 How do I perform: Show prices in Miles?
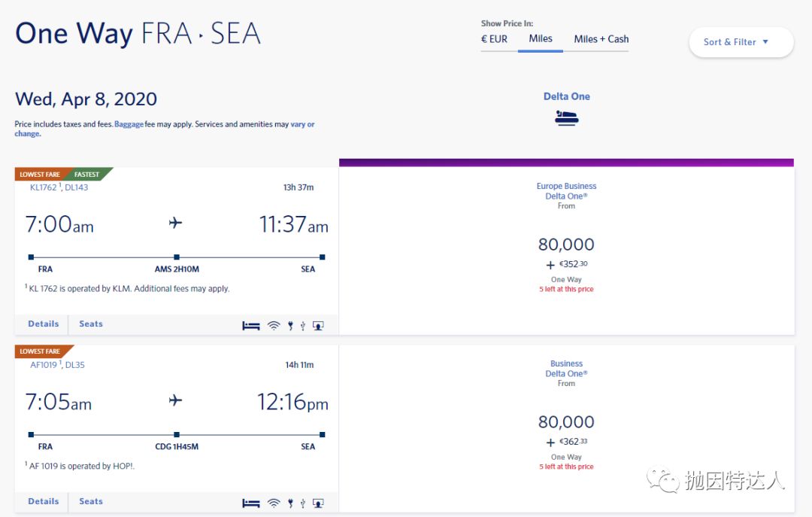[540, 38]
